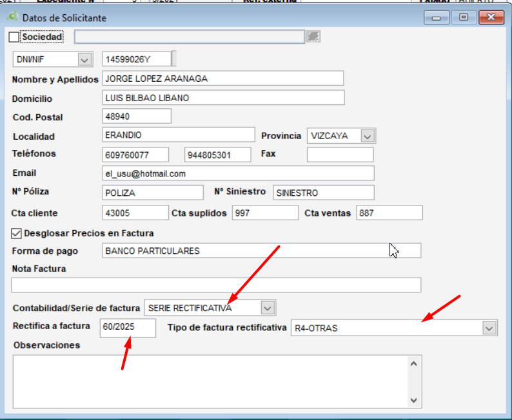
Task: Focus the Forma de pago field
Action: click(261, 251)
